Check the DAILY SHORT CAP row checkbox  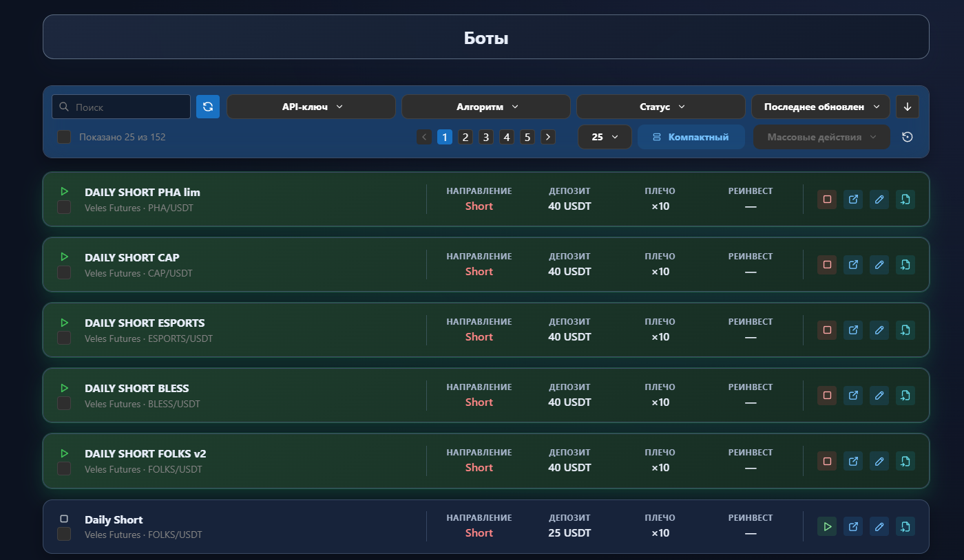[x=64, y=272]
